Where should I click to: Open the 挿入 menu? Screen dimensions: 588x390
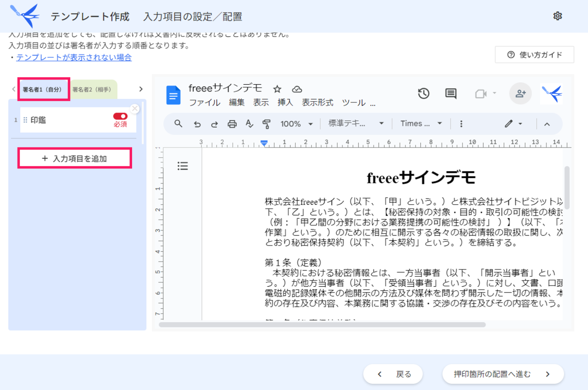click(x=285, y=102)
